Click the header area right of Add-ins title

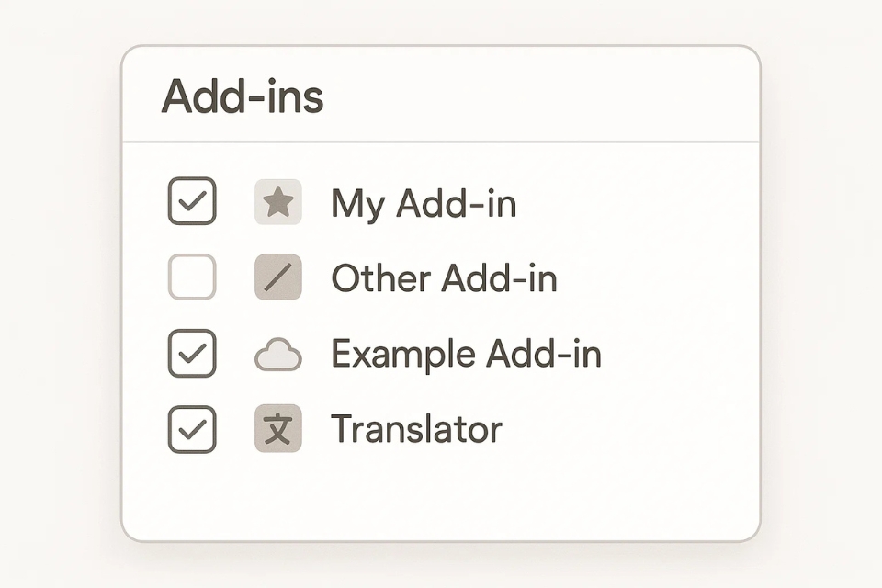[551, 96]
